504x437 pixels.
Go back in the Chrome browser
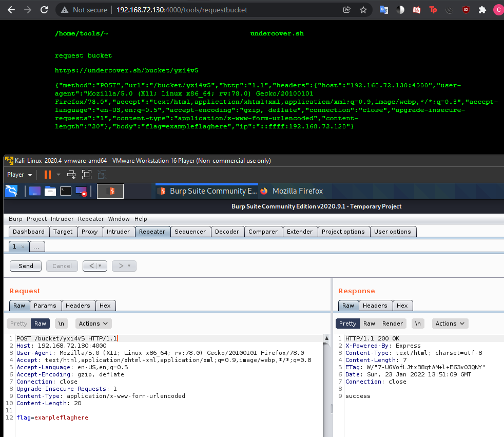pyautogui.click(x=11, y=10)
